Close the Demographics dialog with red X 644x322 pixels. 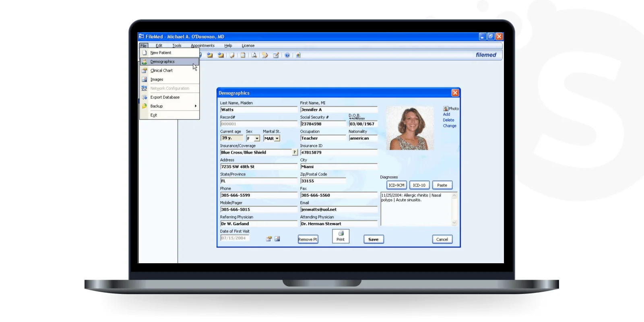coord(455,93)
